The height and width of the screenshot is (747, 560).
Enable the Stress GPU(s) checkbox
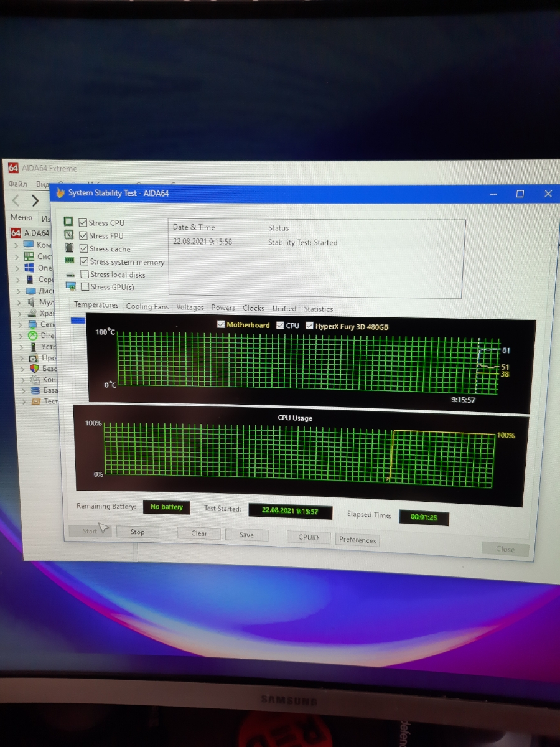(x=85, y=287)
